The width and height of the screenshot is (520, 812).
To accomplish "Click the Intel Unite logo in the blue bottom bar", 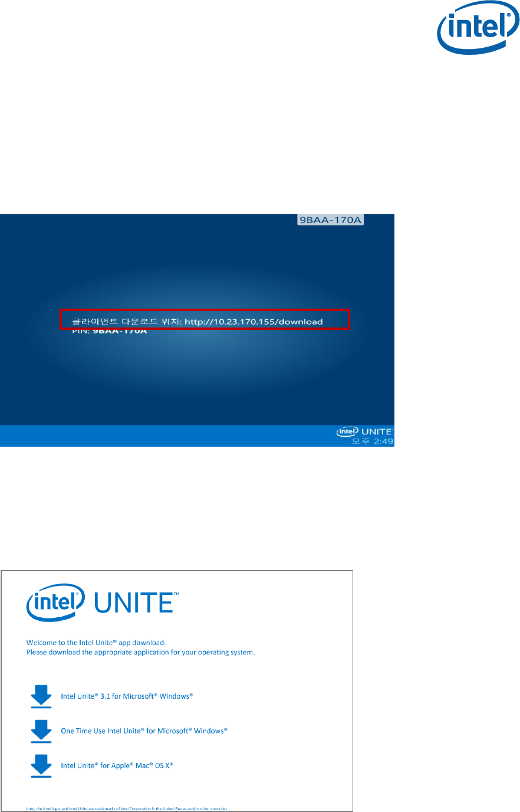I will tap(364, 431).
